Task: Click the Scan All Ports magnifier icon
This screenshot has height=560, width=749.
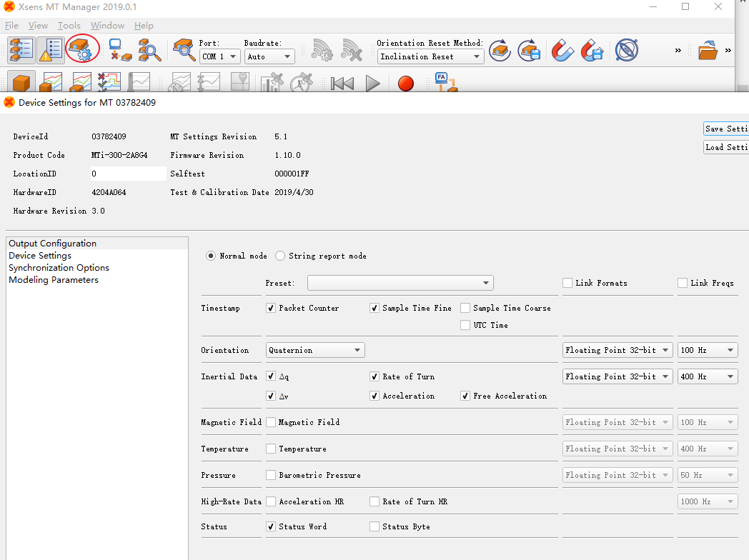Action: pos(149,50)
